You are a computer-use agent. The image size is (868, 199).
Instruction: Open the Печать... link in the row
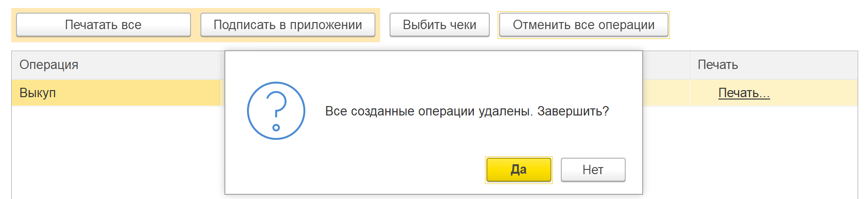click(744, 93)
